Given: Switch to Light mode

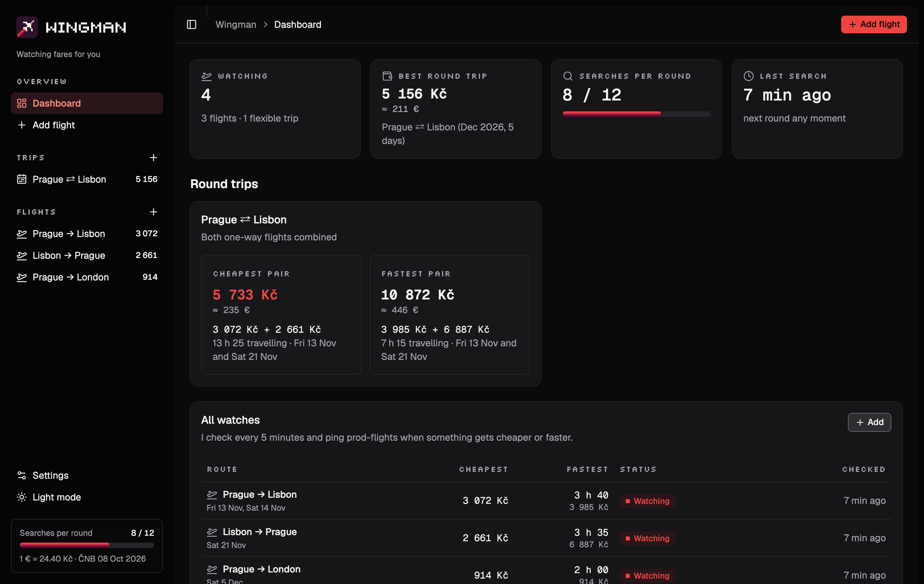Looking at the screenshot, I should 87,497.
